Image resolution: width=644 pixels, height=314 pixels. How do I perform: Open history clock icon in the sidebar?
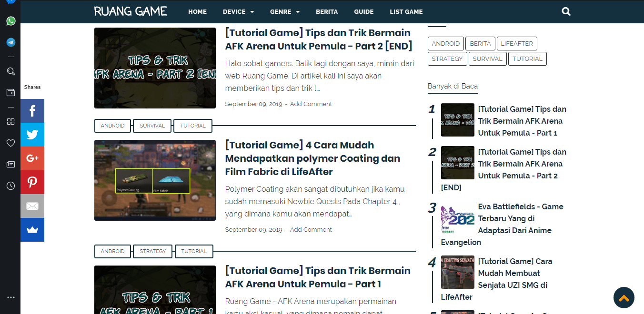pos(10,186)
